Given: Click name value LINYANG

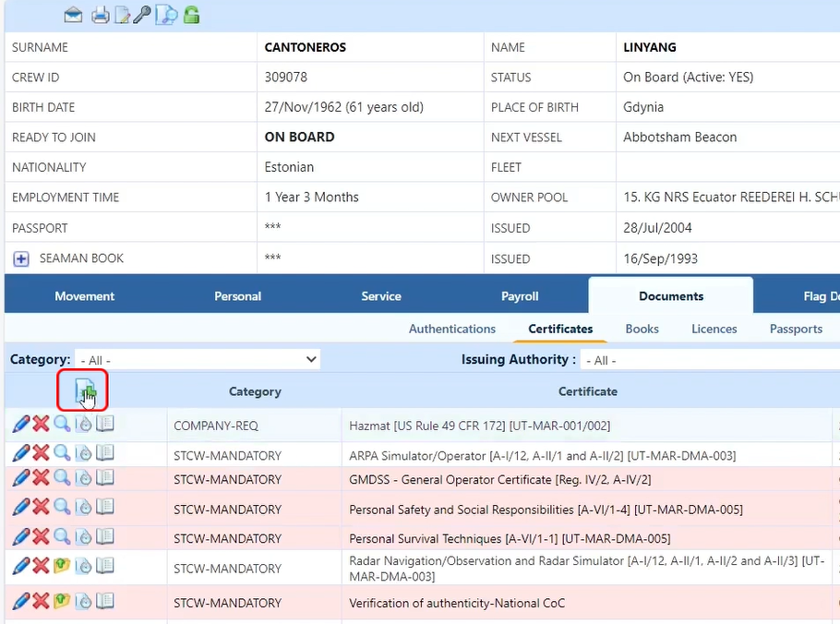Looking at the screenshot, I should pos(650,47).
